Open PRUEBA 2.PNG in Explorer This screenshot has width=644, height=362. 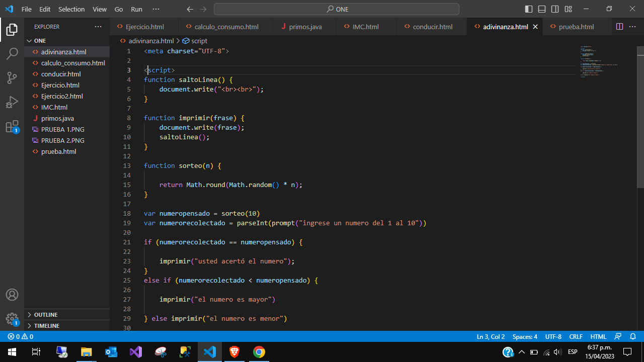pos(67,140)
